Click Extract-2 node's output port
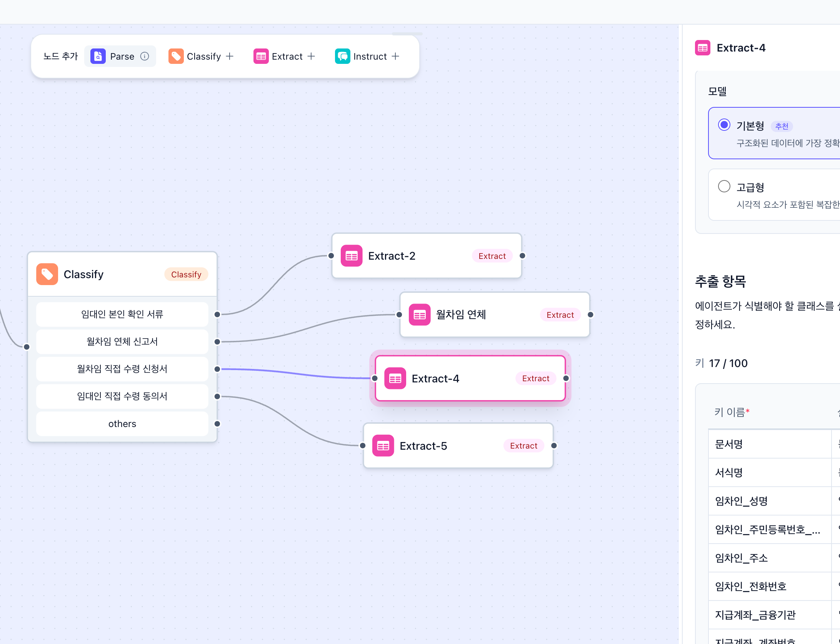This screenshot has width=840, height=644. coord(523,256)
